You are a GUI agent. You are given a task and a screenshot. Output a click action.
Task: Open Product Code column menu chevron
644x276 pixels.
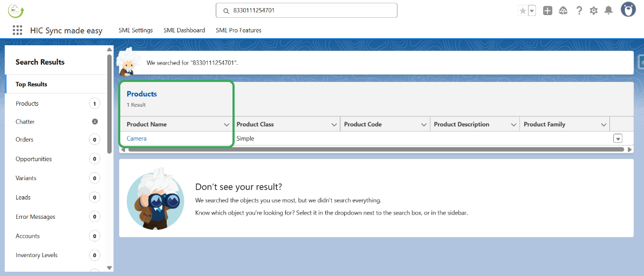(424, 125)
